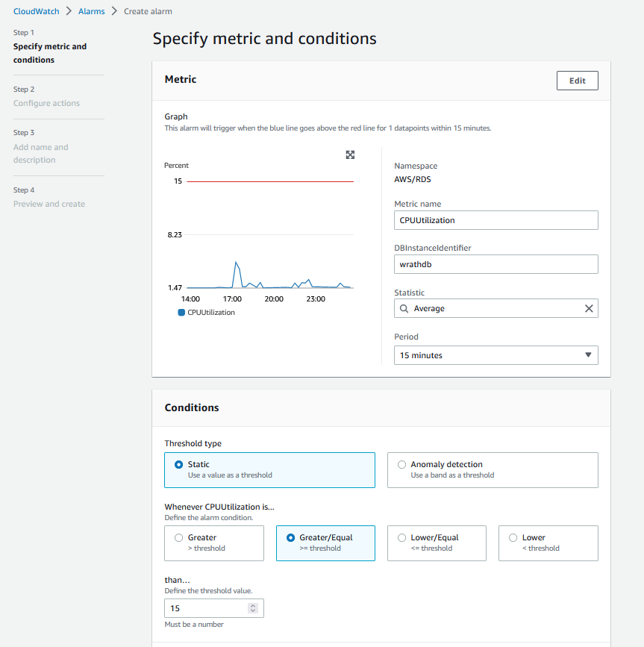Image resolution: width=644 pixels, height=647 pixels.
Task: Open the Period dropdown
Action: tap(495, 355)
